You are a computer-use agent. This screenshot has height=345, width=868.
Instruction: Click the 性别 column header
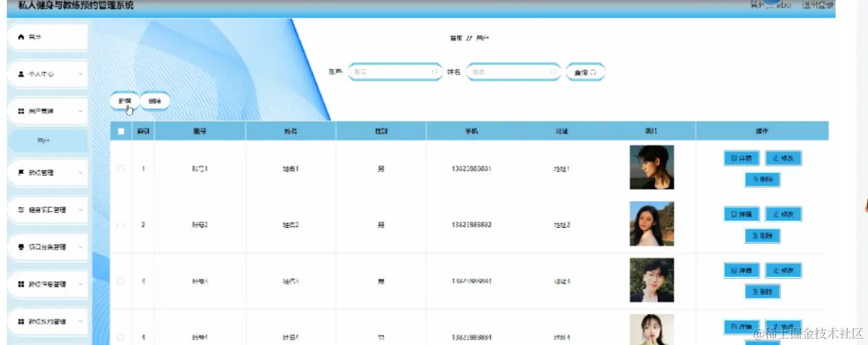coord(381,131)
